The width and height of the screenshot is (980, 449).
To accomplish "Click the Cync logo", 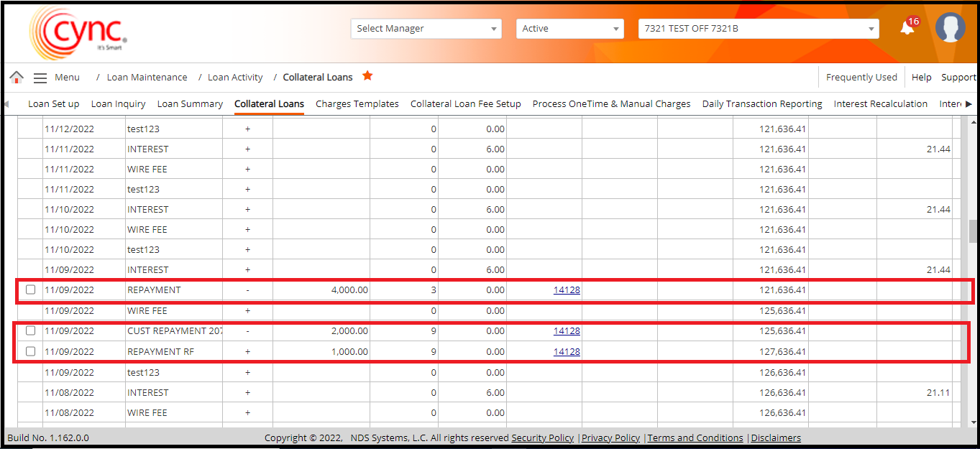I will coord(78,32).
